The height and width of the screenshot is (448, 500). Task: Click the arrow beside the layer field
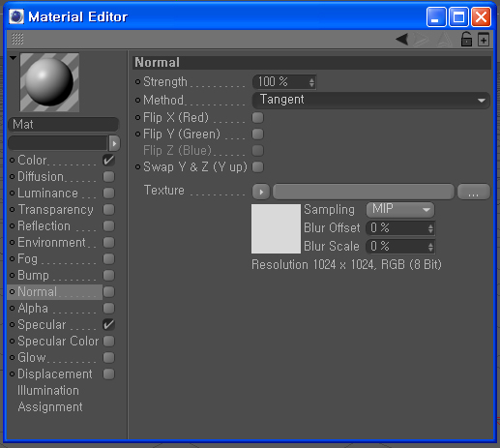[x=114, y=143]
